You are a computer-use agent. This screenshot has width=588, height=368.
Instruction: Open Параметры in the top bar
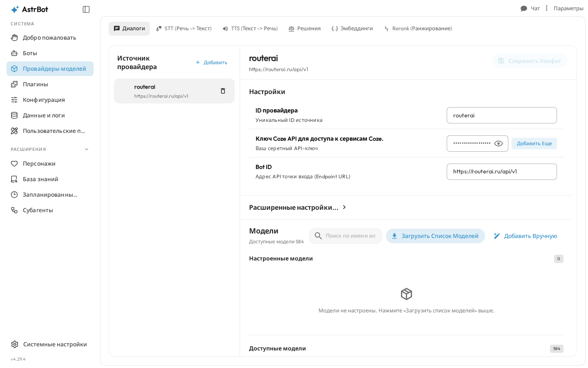pyautogui.click(x=568, y=9)
